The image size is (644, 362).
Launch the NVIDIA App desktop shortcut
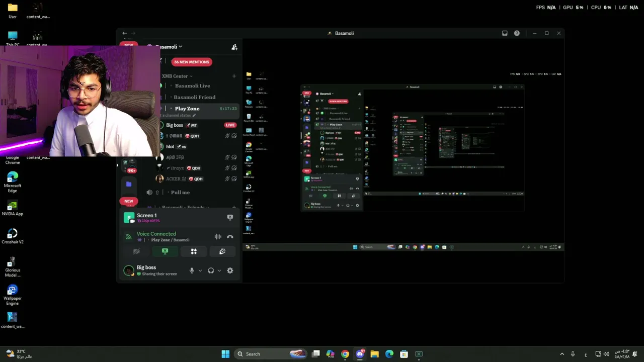(13, 208)
